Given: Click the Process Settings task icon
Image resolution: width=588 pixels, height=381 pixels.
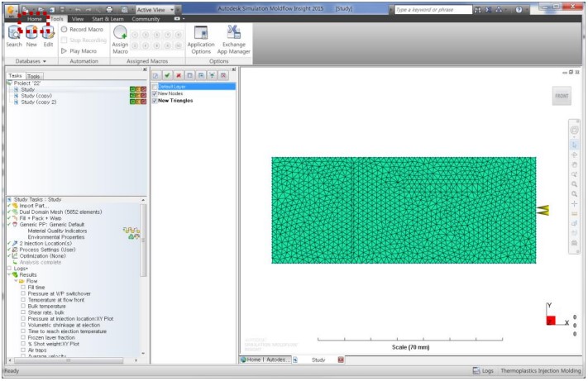Looking at the screenshot, I should (x=15, y=250).
